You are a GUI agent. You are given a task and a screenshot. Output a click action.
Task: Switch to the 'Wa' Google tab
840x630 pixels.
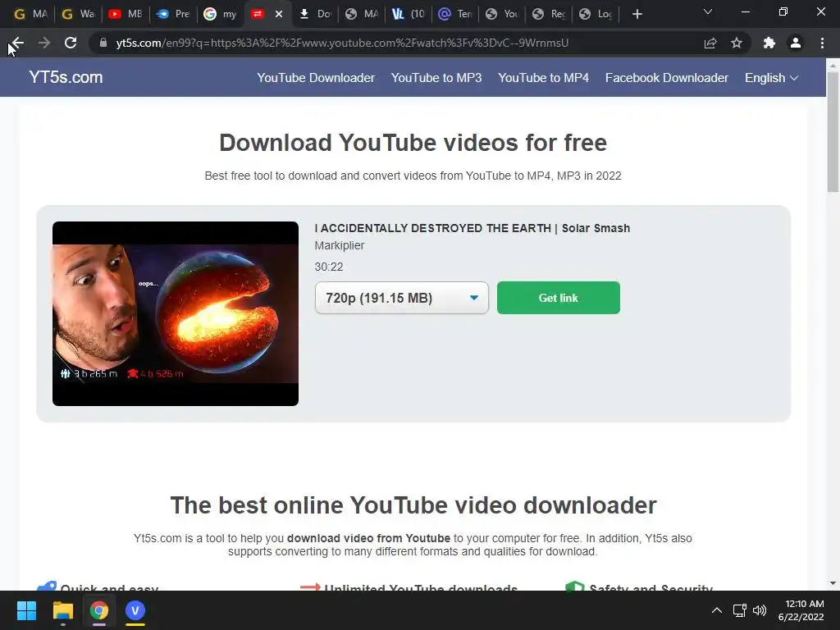78,14
